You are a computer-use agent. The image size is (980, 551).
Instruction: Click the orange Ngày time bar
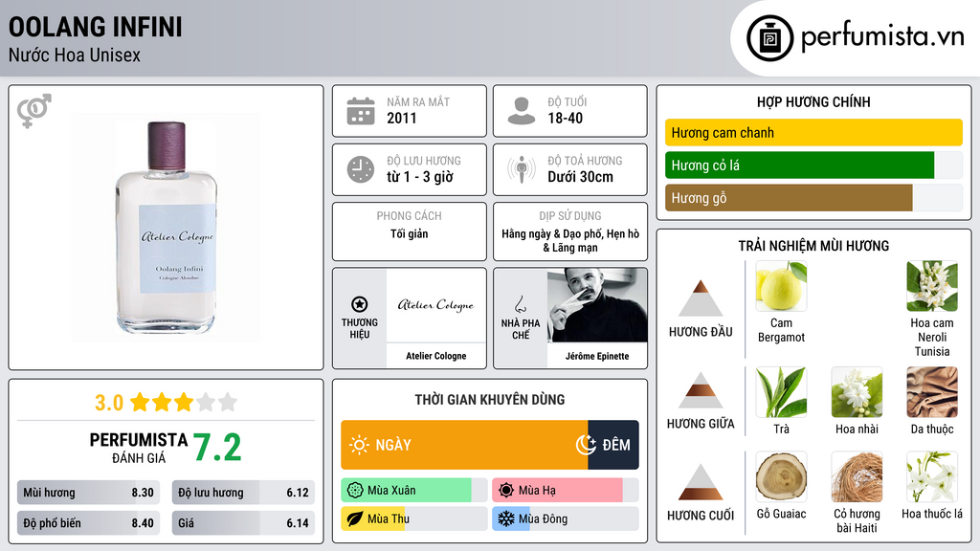(x=464, y=445)
